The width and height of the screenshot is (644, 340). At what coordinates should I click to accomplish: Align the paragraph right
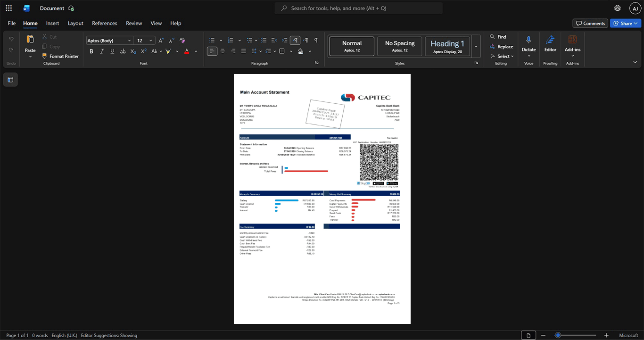233,51
